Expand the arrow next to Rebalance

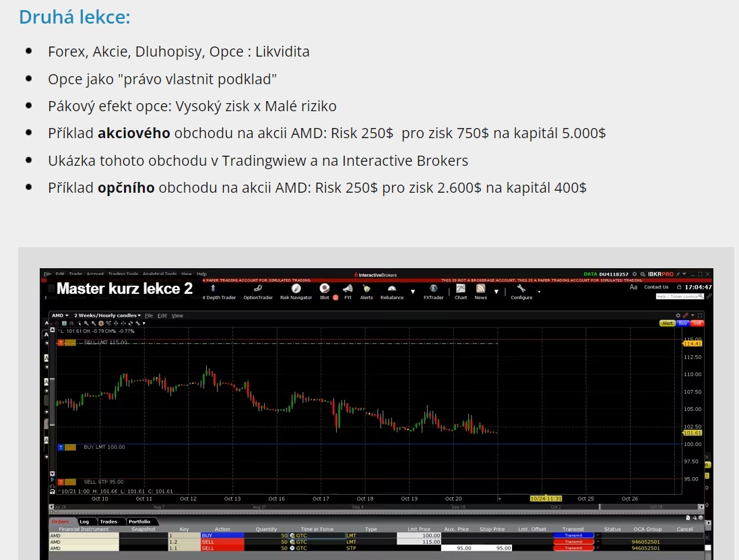point(413,292)
